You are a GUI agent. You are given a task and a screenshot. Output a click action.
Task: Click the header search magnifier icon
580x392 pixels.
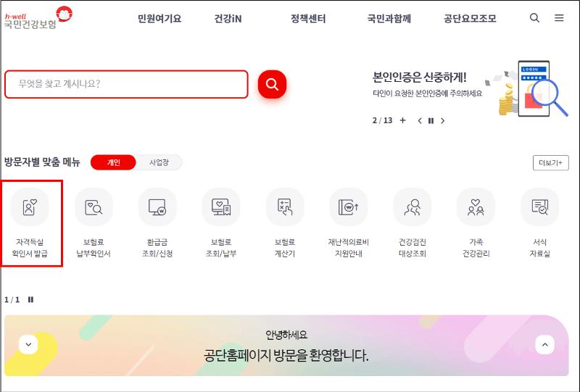coord(534,17)
